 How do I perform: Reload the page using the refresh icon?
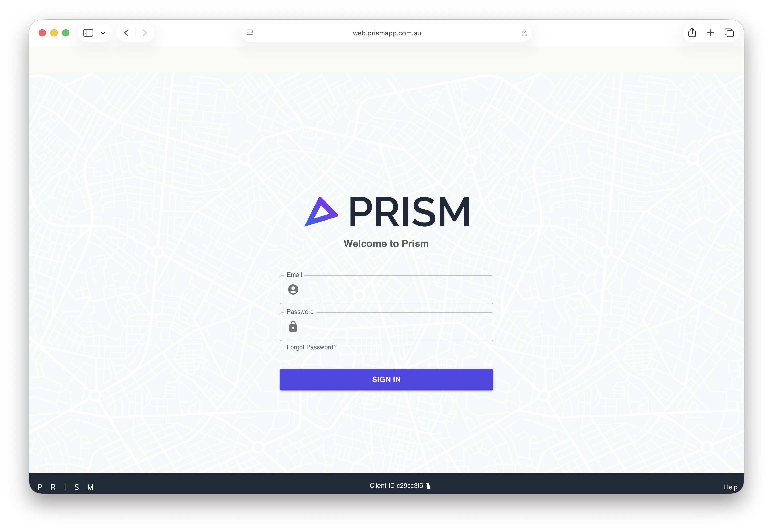click(x=523, y=33)
